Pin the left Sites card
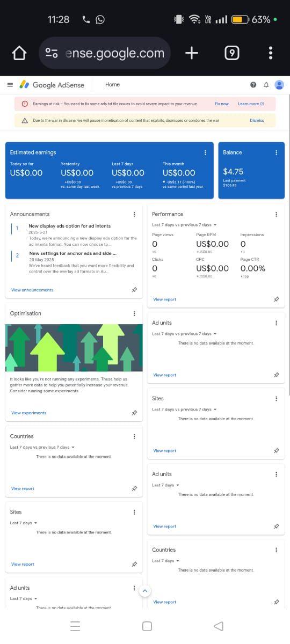 point(134,564)
